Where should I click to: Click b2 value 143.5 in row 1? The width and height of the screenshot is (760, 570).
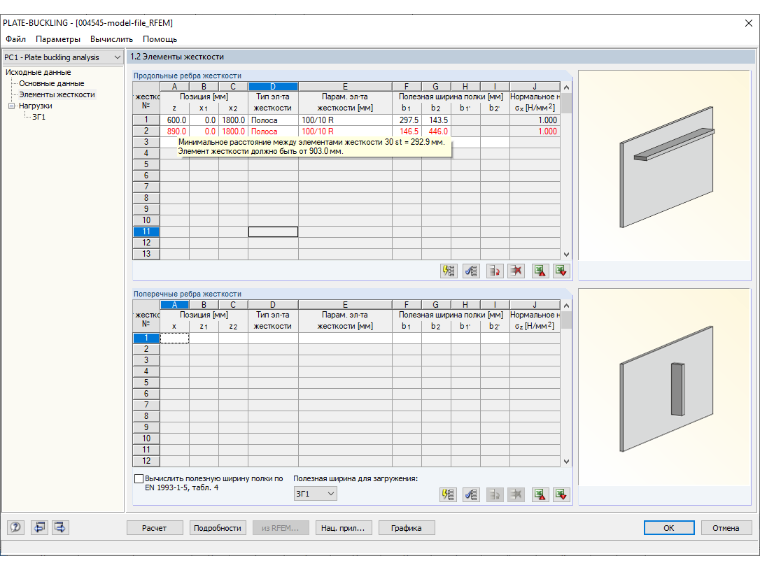click(x=436, y=120)
